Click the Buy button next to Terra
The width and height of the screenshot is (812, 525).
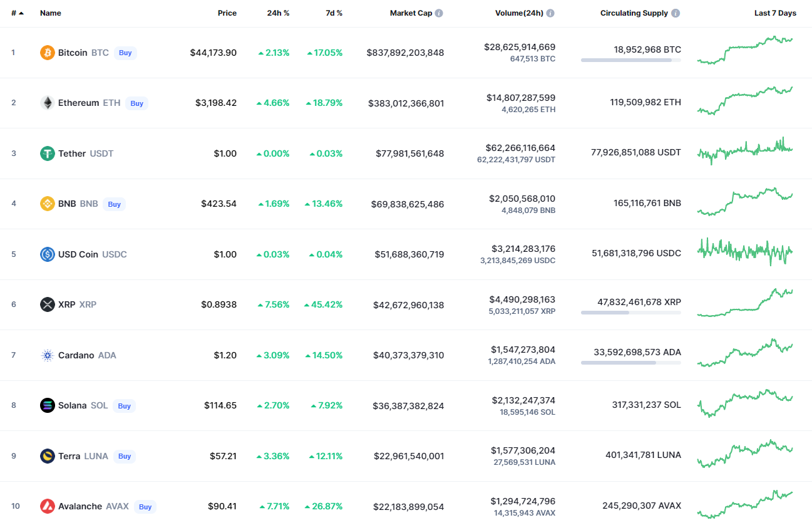pos(125,456)
